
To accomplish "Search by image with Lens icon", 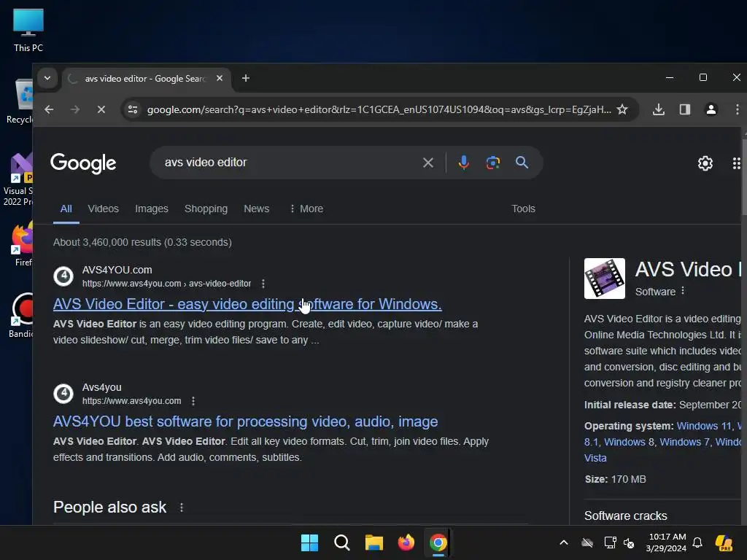I will [x=492, y=163].
